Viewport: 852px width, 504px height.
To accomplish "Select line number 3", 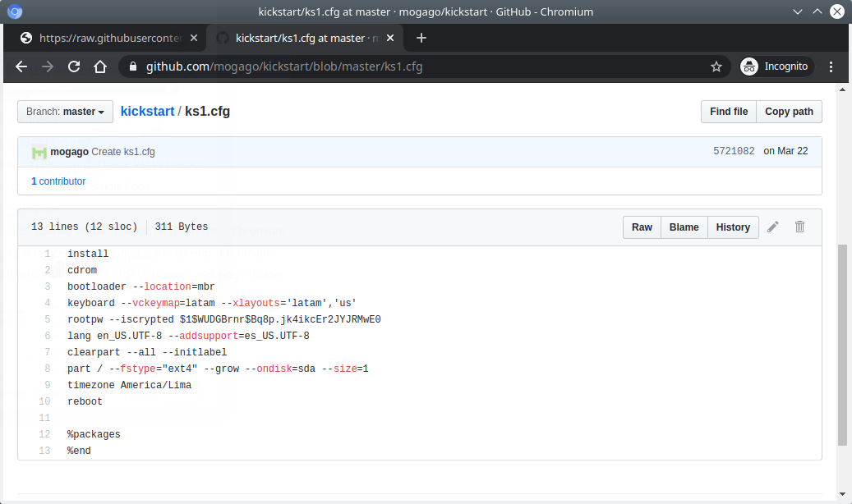I will (48, 286).
